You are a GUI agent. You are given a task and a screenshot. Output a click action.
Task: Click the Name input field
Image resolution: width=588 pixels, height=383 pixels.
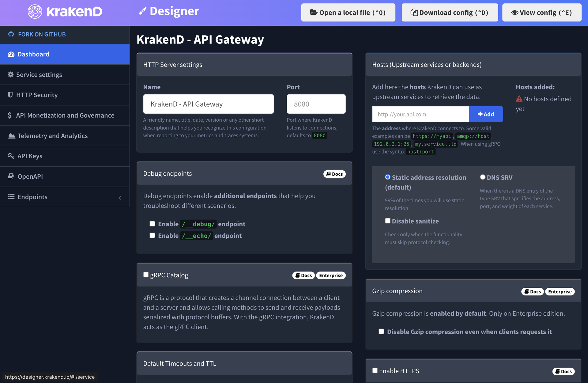coord(209,104)
